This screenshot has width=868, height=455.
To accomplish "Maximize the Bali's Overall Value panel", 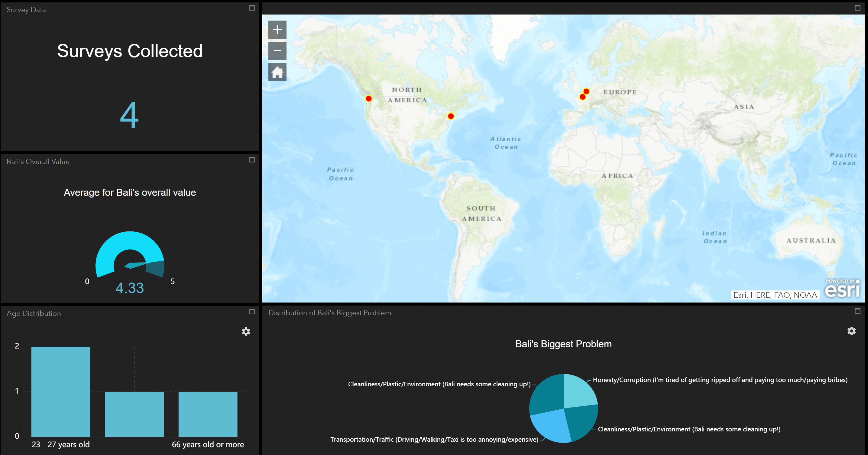I will pyautogui.click(x=252, y=160).
